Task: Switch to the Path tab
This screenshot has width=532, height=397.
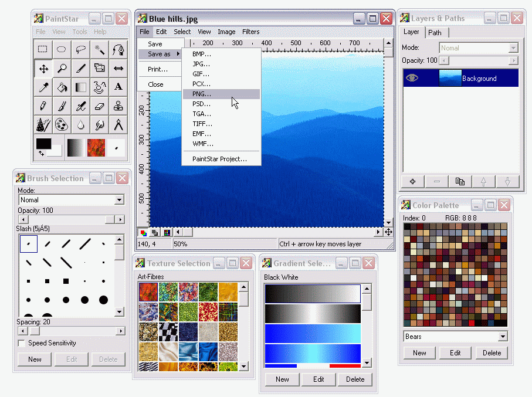Action: tap(436, 32)
